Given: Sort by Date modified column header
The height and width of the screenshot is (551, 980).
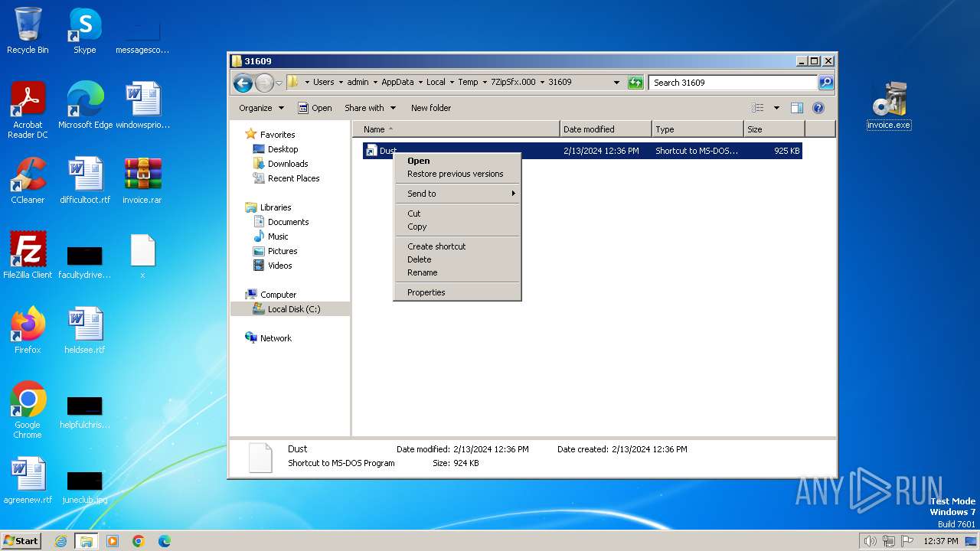Looking at the screenshot, I should [606, 129].
